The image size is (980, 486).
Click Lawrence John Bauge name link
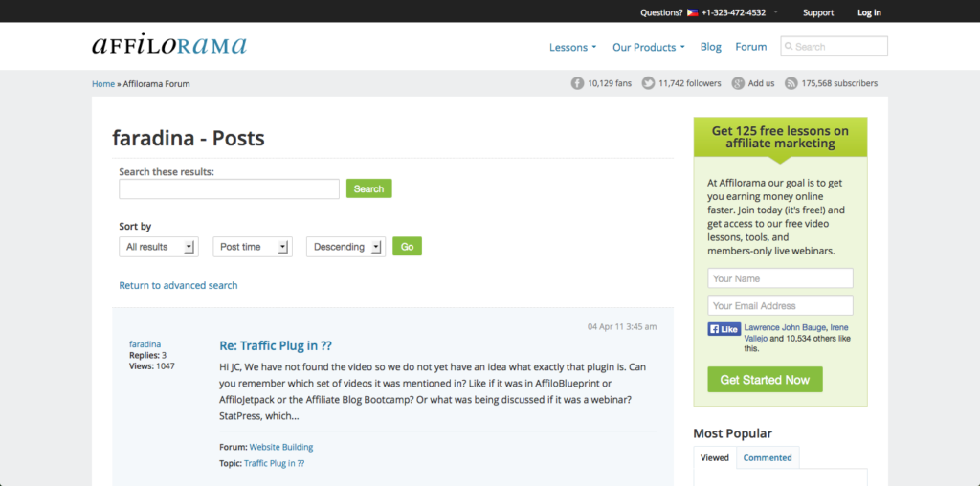pyautogui.click(x=785, y=327)
